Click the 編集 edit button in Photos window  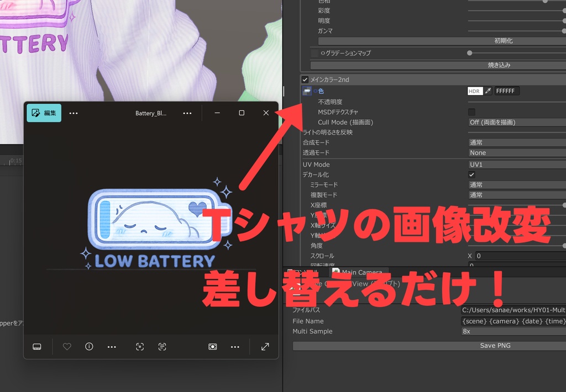point(44,113)
